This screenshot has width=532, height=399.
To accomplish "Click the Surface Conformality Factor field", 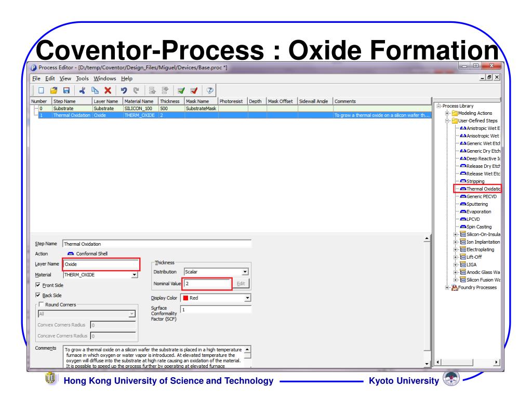I will [x=216, y=310].
